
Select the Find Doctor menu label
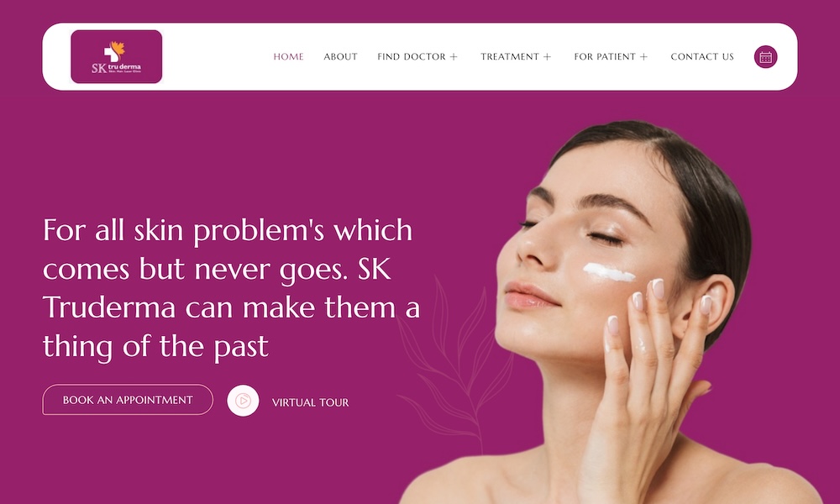(412, 57)
